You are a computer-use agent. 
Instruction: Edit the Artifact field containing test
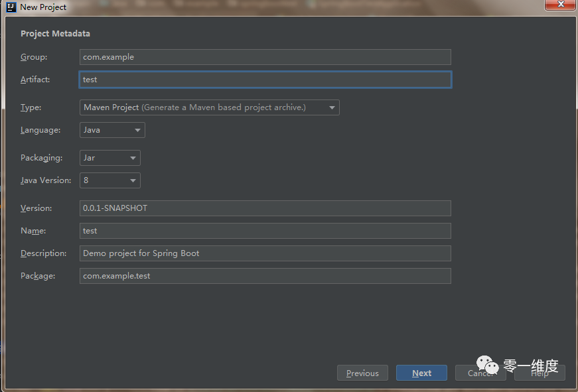coord(265,80)
